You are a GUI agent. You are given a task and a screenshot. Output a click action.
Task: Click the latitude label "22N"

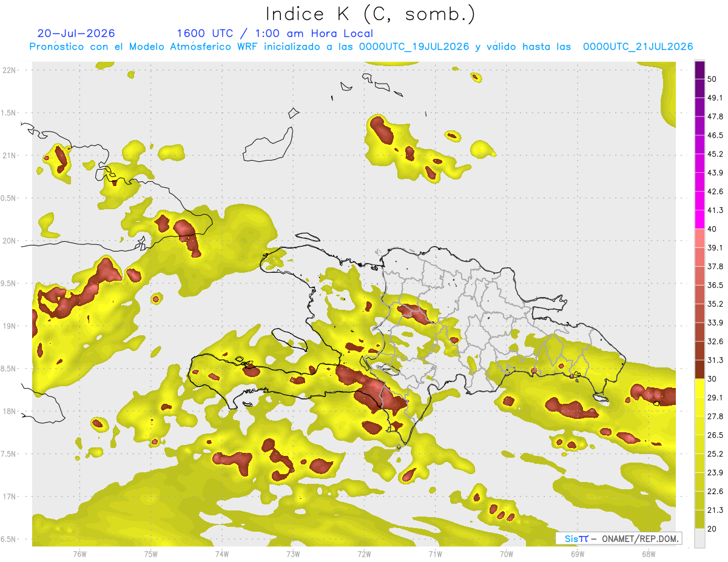[x=10, y=70]
